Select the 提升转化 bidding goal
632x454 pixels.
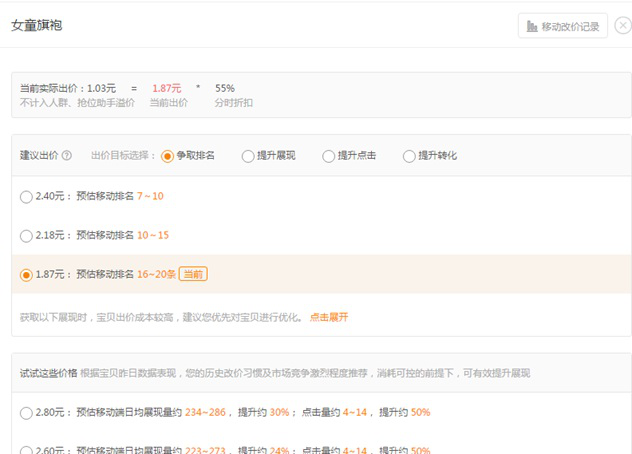409,156
